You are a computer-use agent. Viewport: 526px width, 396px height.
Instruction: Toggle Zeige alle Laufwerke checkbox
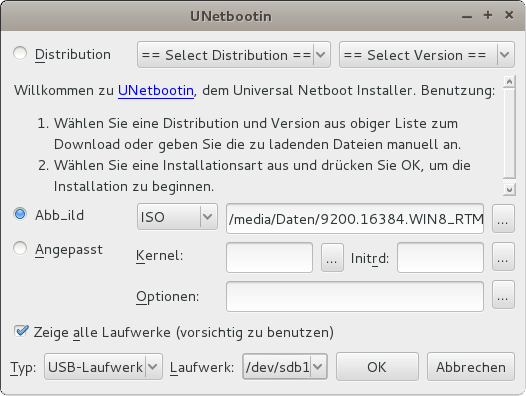click(x=21, y=331)
